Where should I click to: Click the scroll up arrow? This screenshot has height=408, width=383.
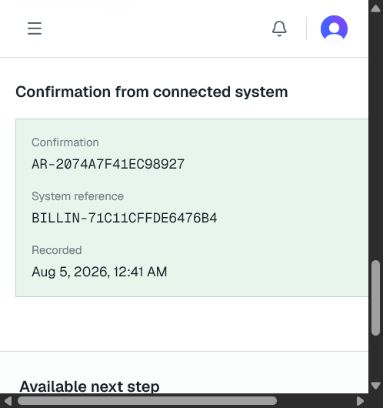(x=376, y=8)
